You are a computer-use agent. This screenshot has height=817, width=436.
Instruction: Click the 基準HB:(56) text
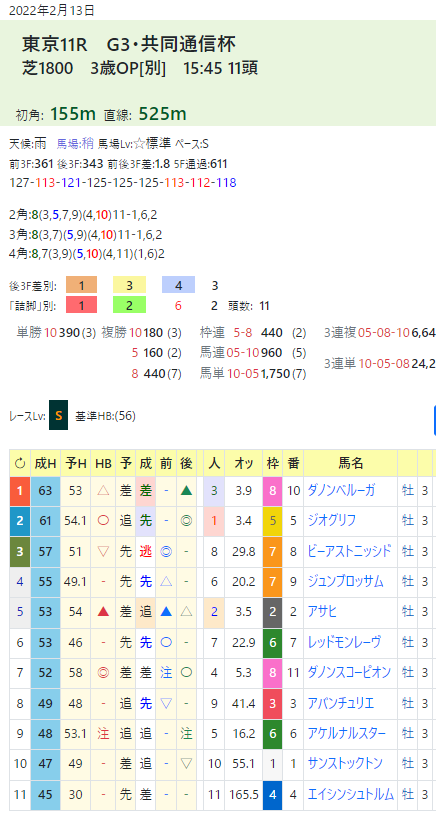pos(106,416)
